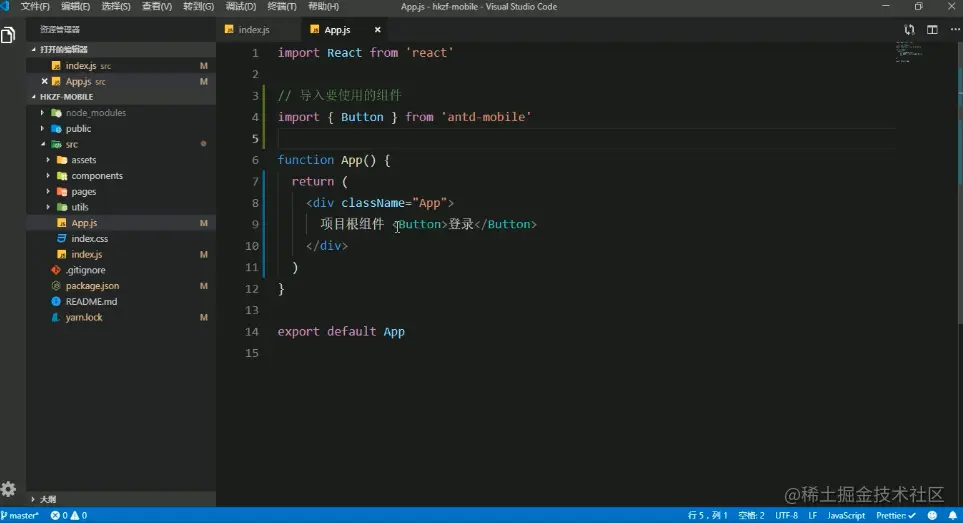Expand the assets folder

pyautogui.click(x=121, y=160)
